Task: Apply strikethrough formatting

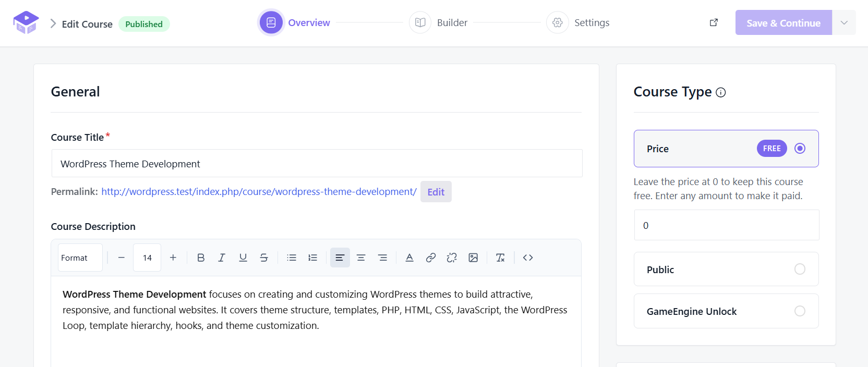Action: coord(264,258)
